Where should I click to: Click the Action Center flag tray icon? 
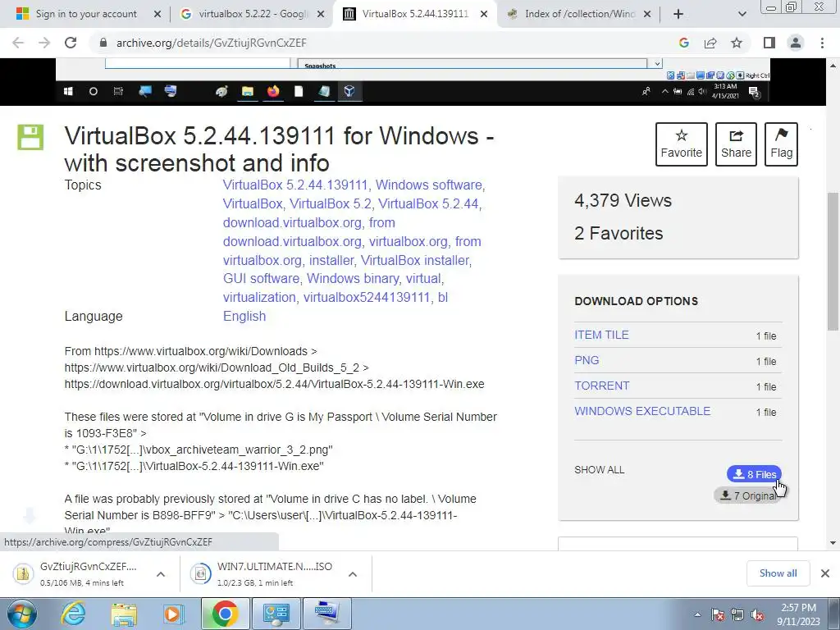718,614
